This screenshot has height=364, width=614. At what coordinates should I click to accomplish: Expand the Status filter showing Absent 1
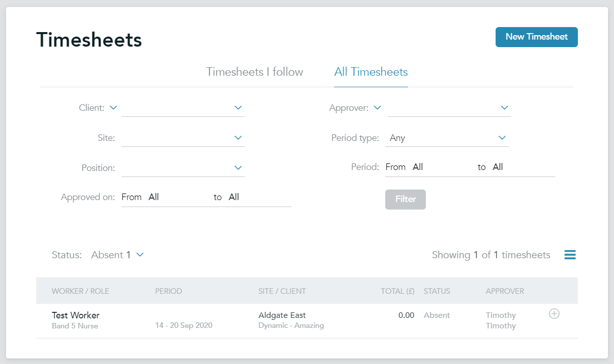(x=117, y=255)
